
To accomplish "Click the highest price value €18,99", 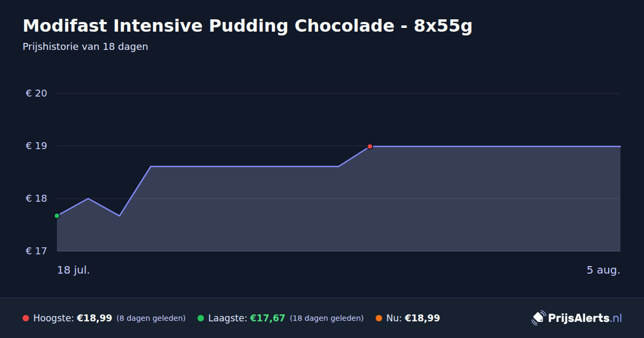I will [x=94, y=318].
